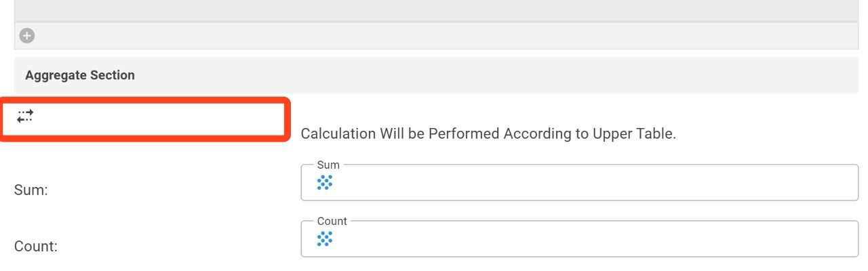This screenshot has width=868, height=271.
Task: Focus the Sum input field
Action: point(580,182)
